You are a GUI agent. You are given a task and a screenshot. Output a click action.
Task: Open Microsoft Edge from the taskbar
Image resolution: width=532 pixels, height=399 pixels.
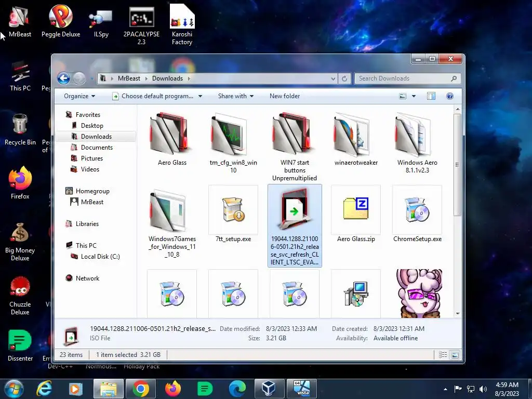237,389
